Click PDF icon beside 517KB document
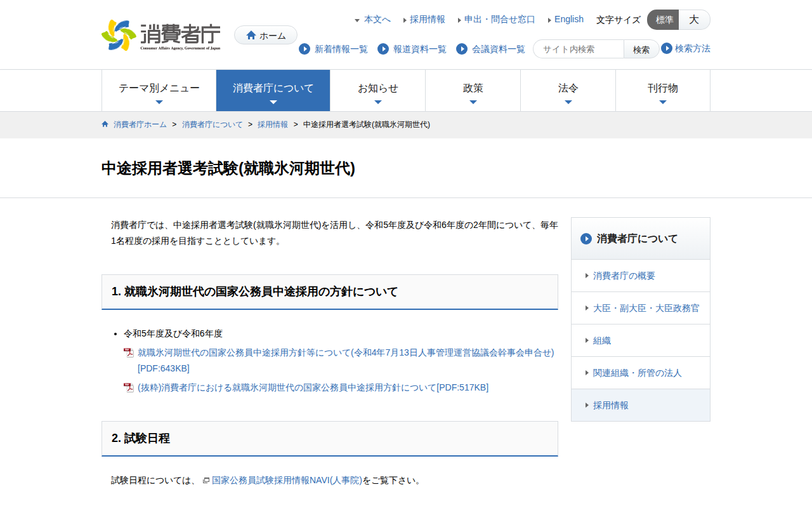 point(129,387)
